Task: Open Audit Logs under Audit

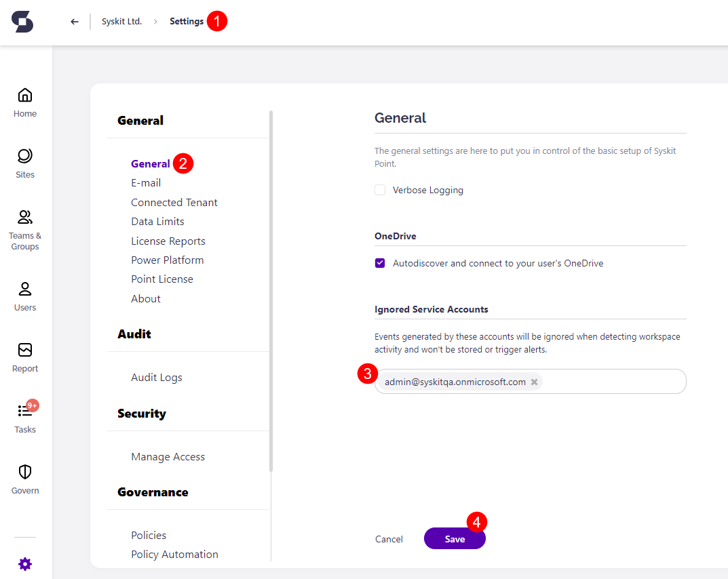Action: 156,377
